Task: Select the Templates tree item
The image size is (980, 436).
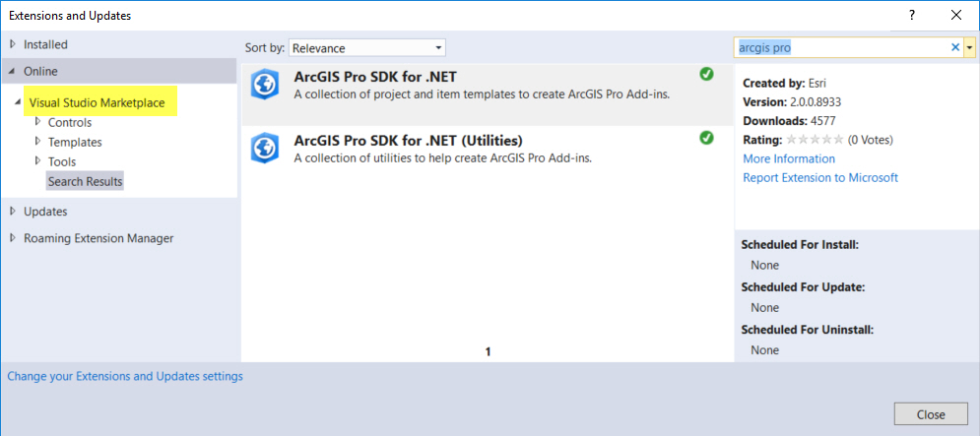Action: point(75,142)
